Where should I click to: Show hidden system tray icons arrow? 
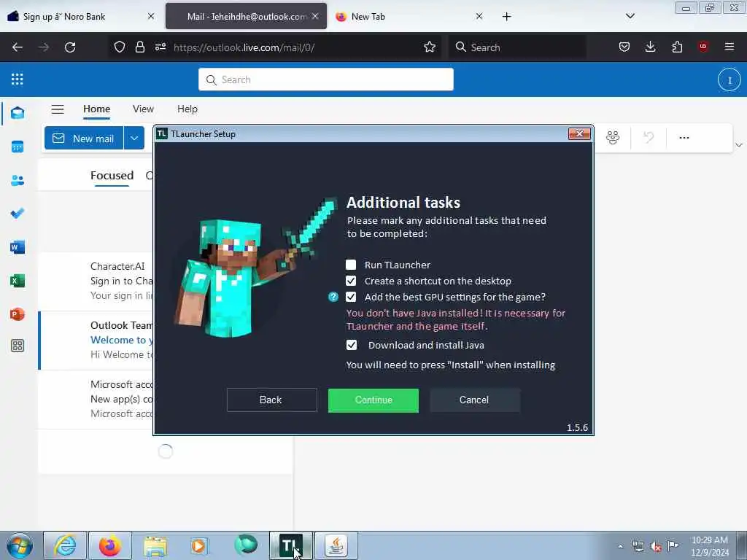click(x=620, y=547)
